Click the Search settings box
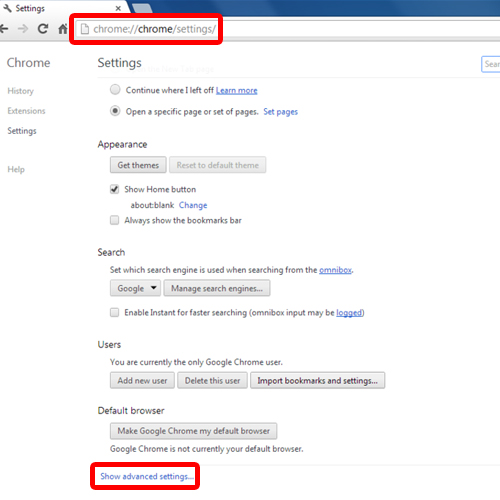The height and width of the screenshot is (500, 500). 491,64
